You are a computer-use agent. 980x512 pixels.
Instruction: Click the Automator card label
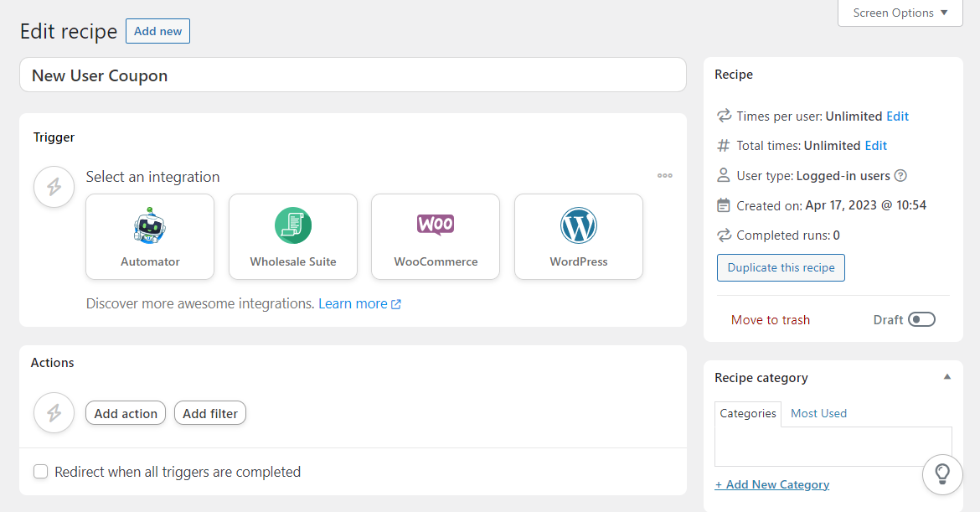pos(150,262)
